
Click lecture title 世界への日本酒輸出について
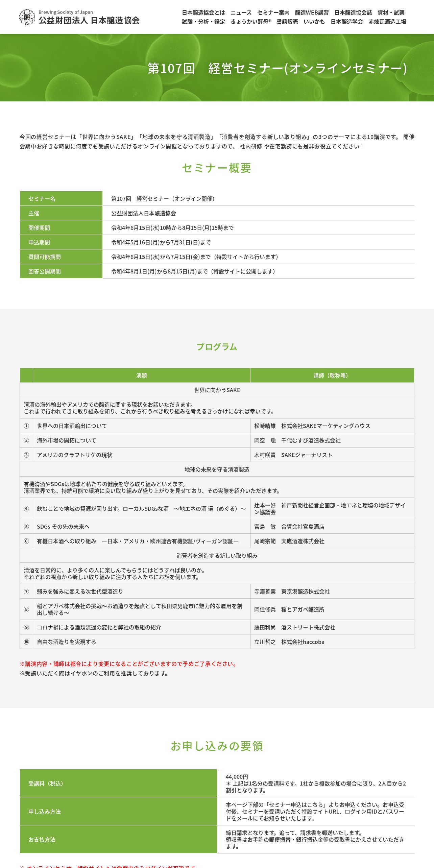click(72, 426)
